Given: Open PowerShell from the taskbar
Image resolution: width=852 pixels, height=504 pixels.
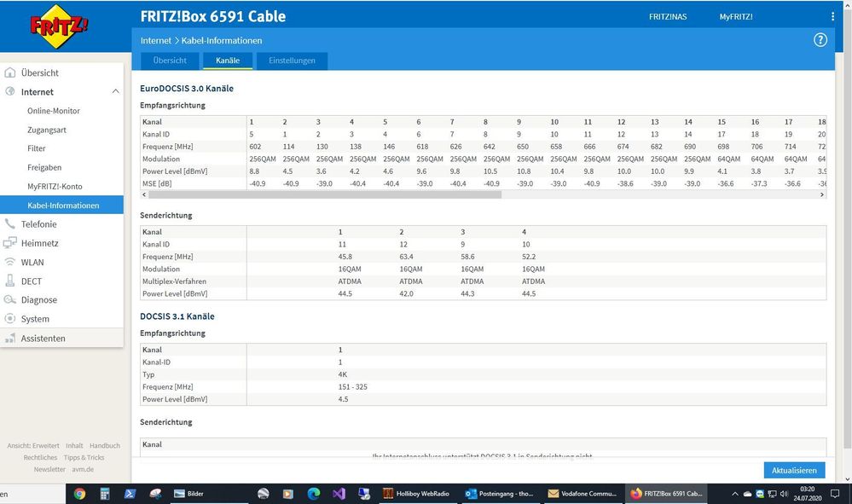Looking at the screenshot, I should coord(130,494).
